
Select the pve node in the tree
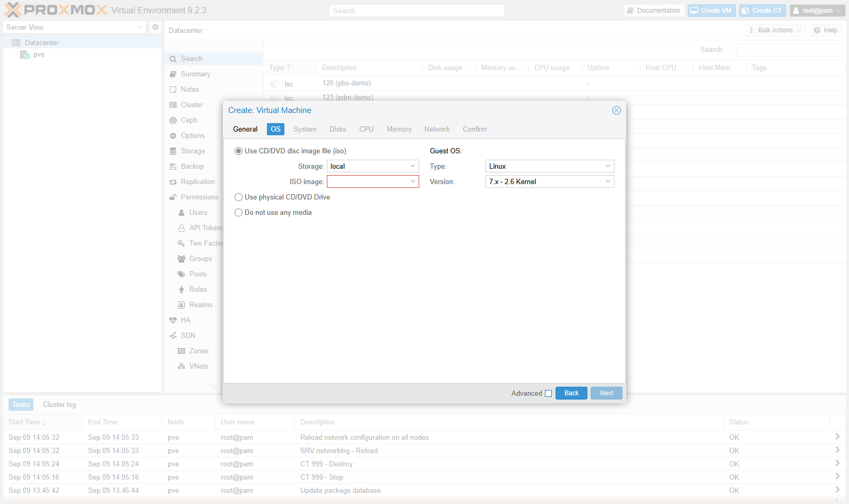click(x=39, y=55)
